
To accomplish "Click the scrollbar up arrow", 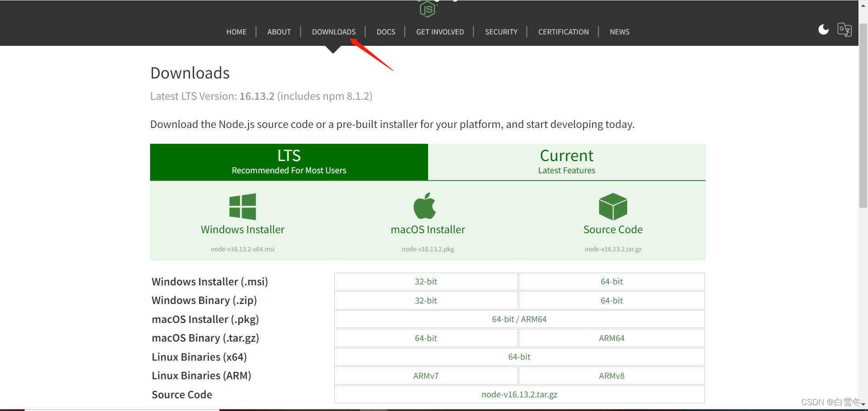I will pos(863,5).
